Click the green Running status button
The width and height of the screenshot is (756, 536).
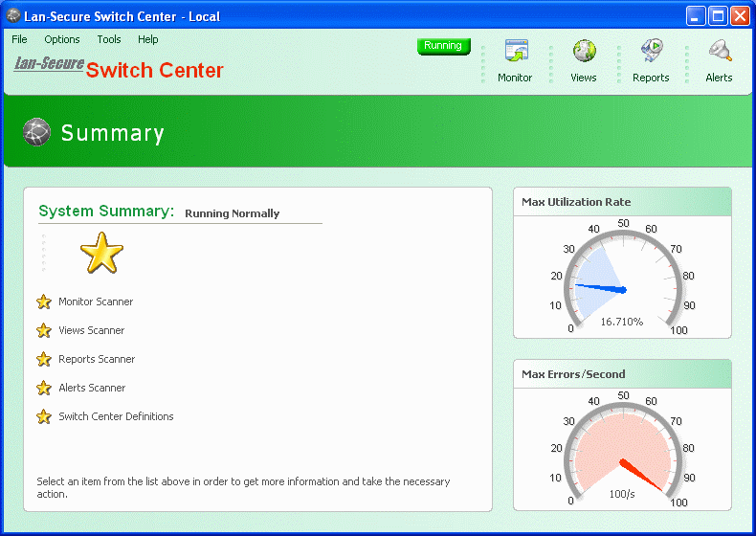coord(444,46)
